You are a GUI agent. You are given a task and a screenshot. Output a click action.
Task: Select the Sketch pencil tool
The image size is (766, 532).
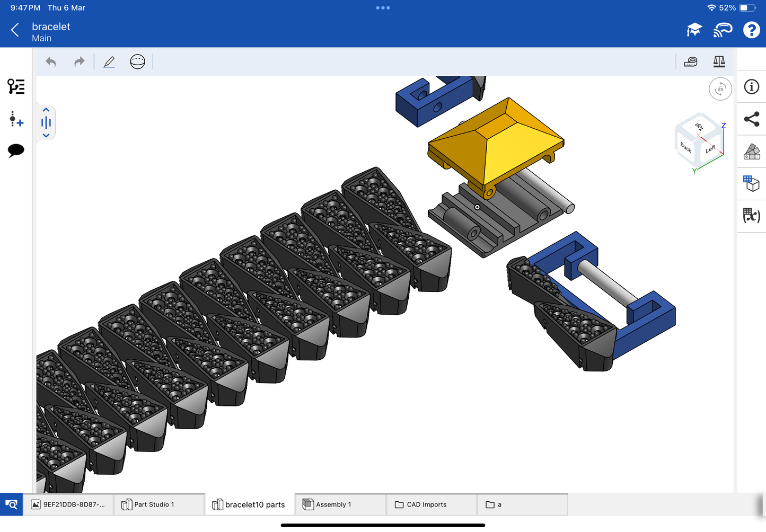(109, 62)
